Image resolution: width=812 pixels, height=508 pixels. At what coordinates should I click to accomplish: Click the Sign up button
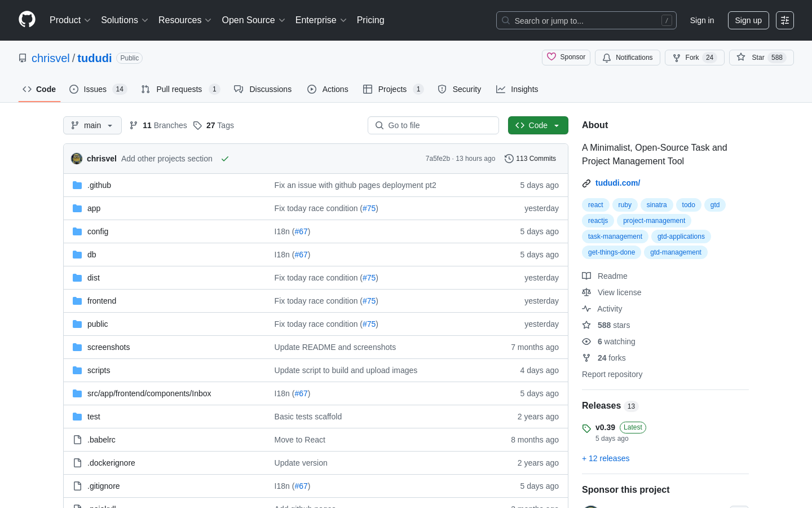coord(748,20)
